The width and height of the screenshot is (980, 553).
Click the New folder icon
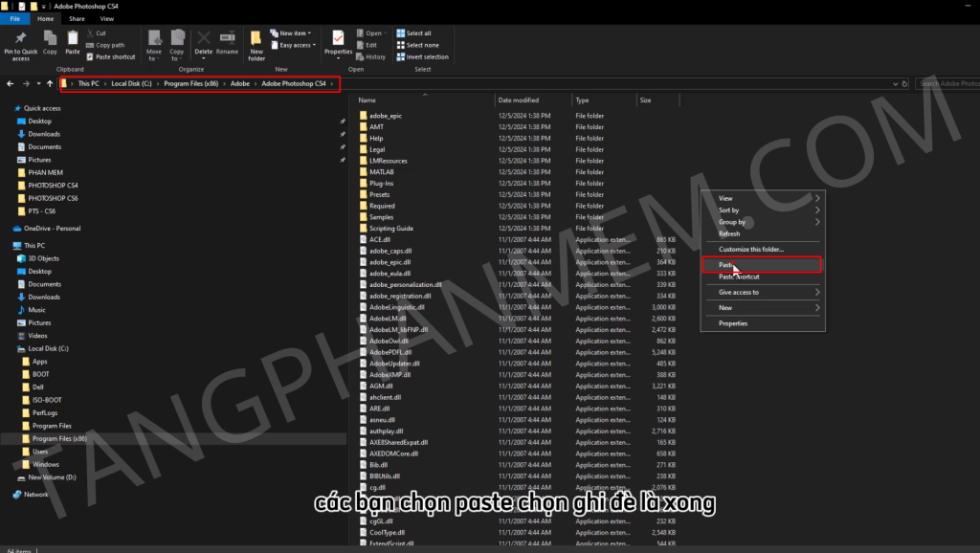[x=256, y=41]
